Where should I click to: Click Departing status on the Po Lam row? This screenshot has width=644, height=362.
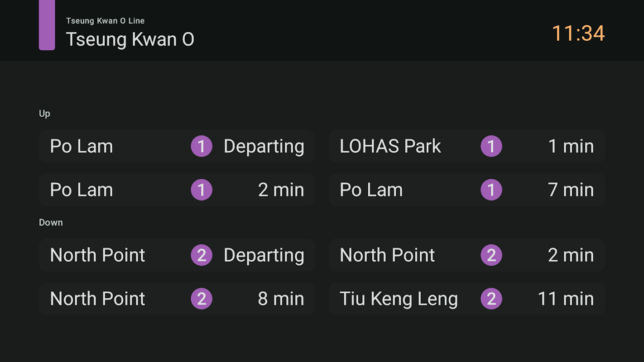click(264, 146)
